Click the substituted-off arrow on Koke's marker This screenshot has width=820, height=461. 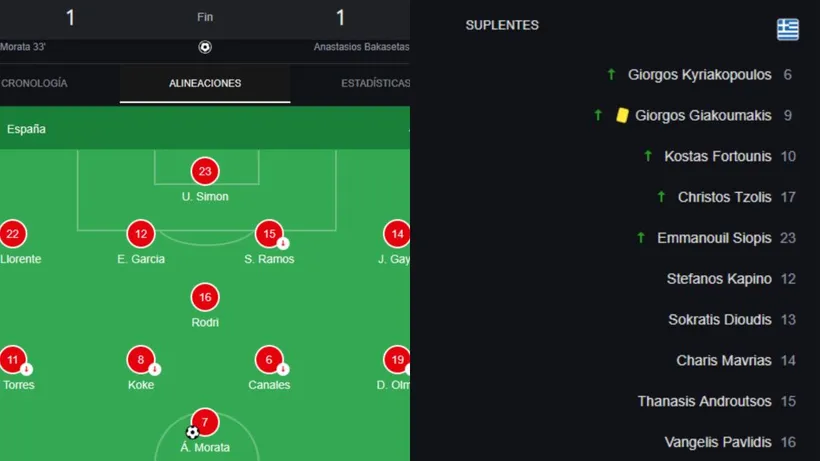click(x=154, y=369)
